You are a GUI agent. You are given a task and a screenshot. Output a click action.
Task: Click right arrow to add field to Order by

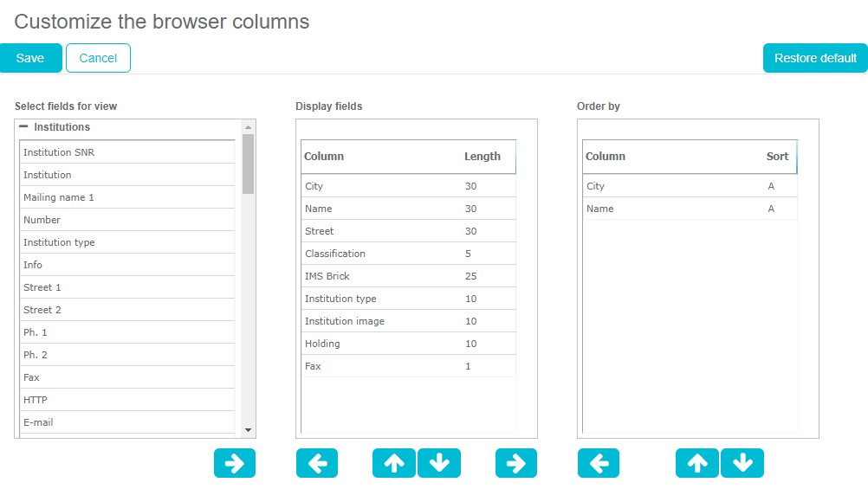[x=516, y=463]
